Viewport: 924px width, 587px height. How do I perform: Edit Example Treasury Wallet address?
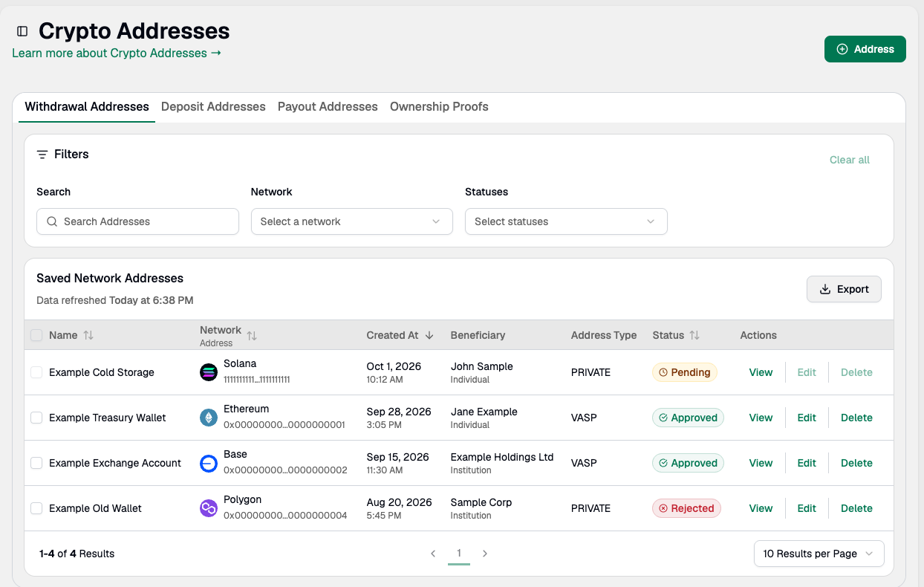coord(807,418)
